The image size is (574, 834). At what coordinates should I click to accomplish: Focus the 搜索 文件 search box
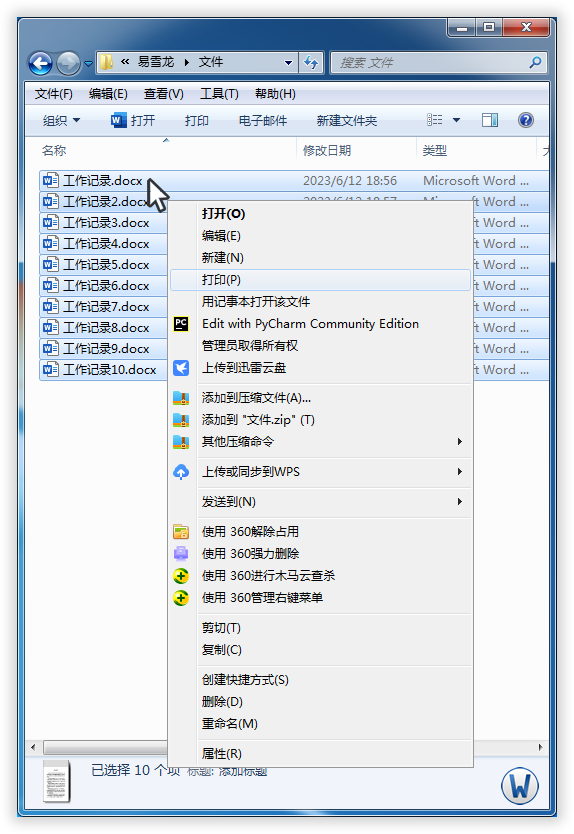(x=439, y=63)
